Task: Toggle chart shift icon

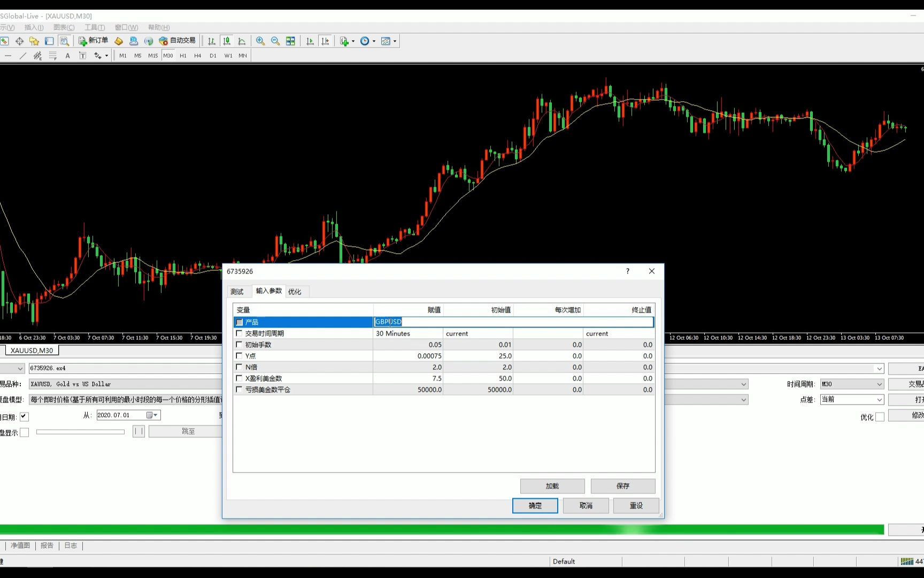Action: tap(325, 41)
